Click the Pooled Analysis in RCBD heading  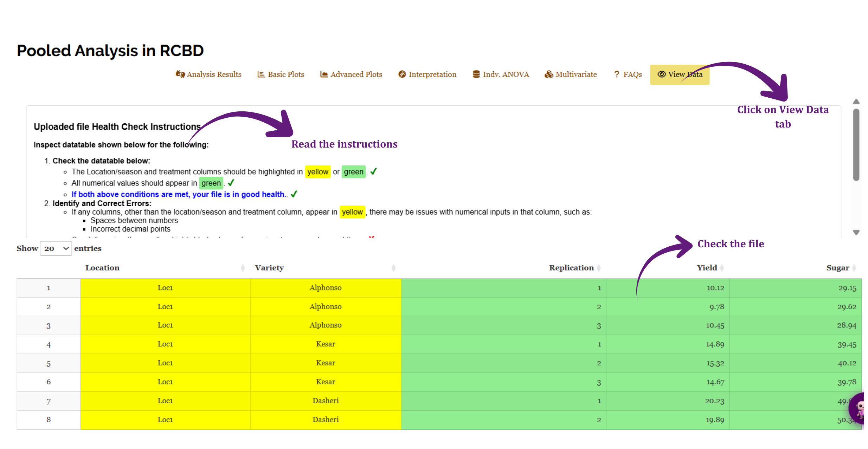[110, 51]
